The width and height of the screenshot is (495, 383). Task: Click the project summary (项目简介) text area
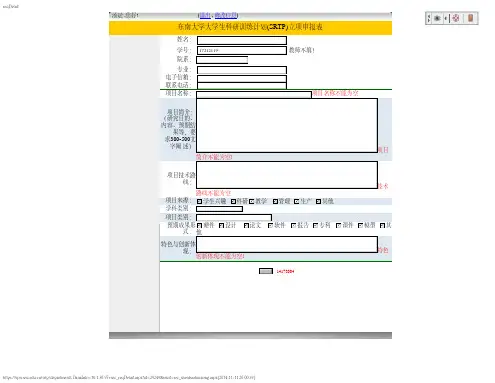pos(287,125)
